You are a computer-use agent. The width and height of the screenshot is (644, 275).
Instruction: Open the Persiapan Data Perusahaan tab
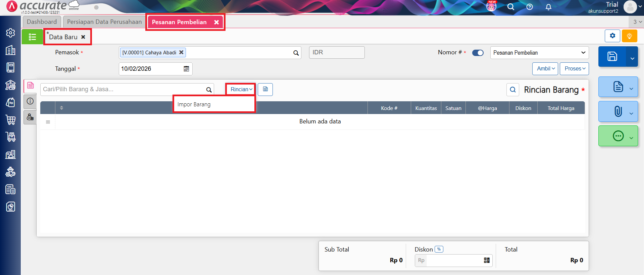click(x=104, y=22)
